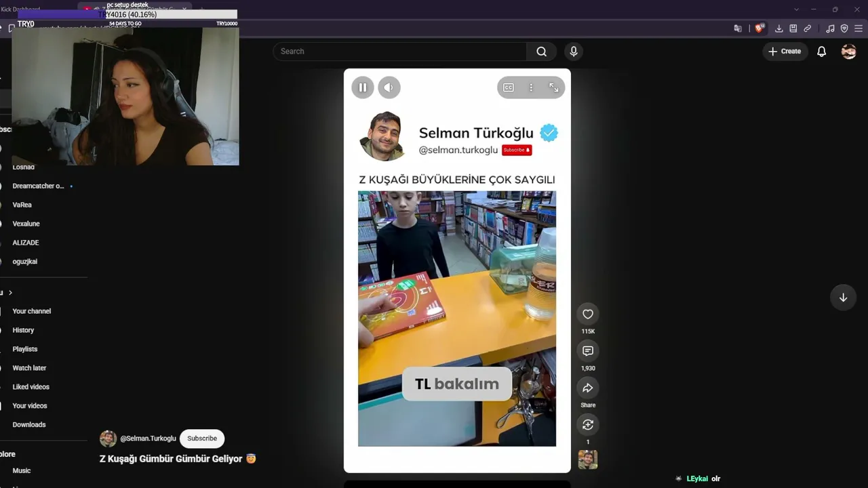Viewport: 868px width, 488px height.
Task: Open the Shorts three-dot more options menu
Action: point(531,87)
